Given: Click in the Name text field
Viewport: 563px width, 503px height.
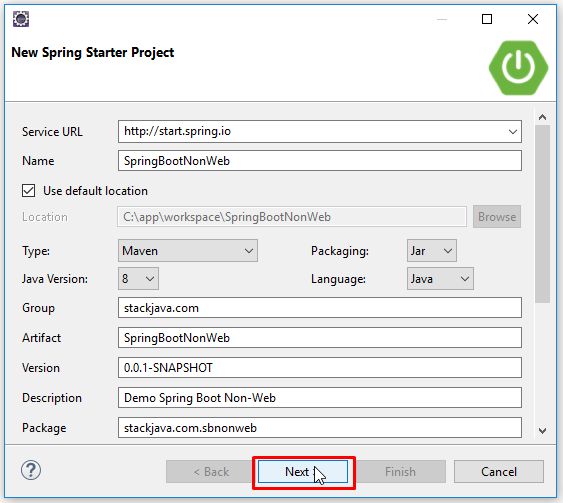Looking at the screenshot, I should coord(320,160).
